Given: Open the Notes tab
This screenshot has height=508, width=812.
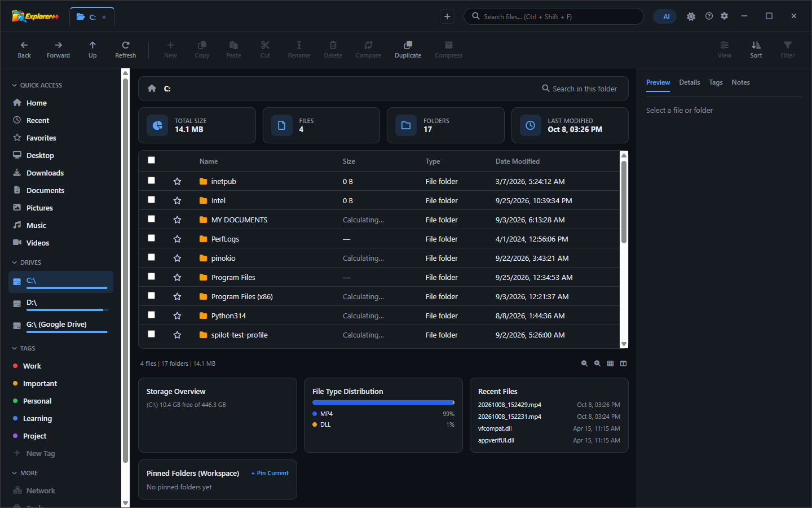Looking at the screenshot, I should tap(740, 82).
